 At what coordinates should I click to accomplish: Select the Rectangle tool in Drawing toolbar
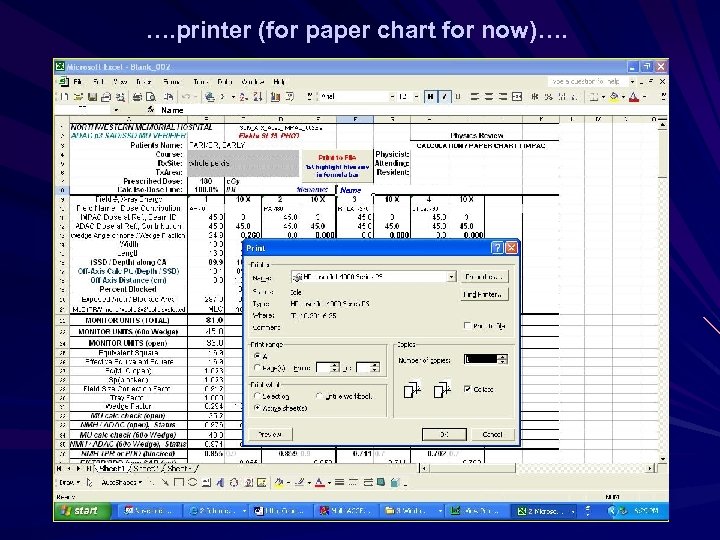click(179, 482)
